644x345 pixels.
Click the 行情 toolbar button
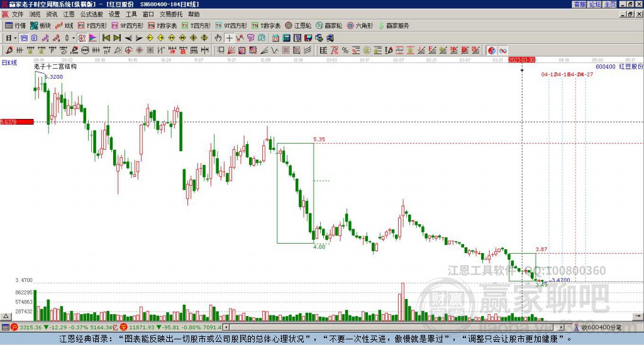pyautogui.click(x=15, y=26)
